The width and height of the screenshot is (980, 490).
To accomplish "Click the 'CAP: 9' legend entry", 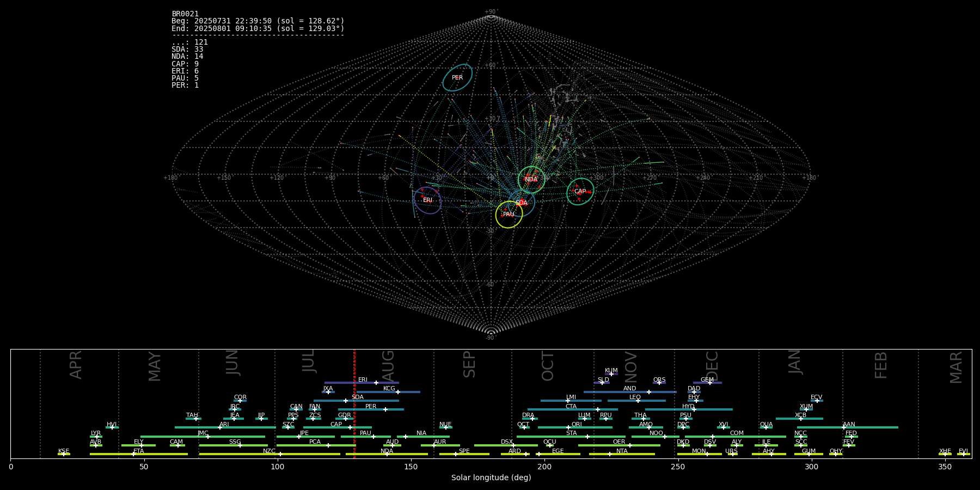I will click(x=185, y=64).
